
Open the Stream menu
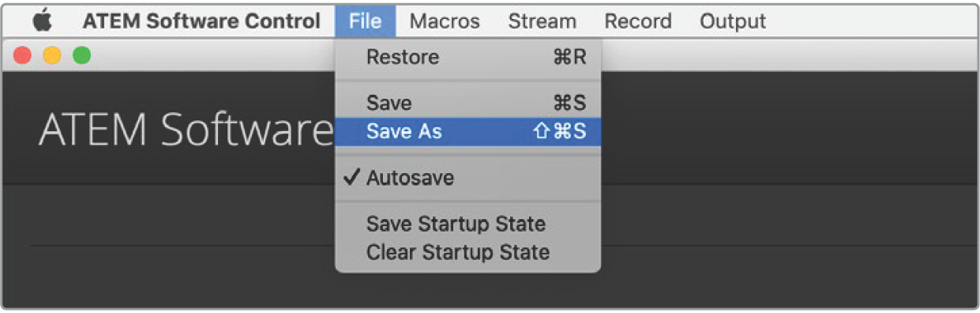pyautogui.click(x=542, y=21)
